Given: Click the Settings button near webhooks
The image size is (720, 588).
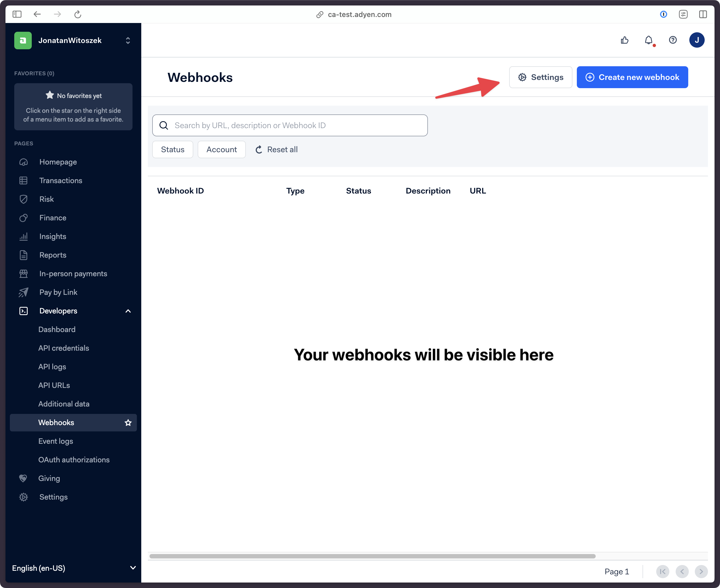Looking at the screenshot, I should pyautogui.click(x=541, y=77).
